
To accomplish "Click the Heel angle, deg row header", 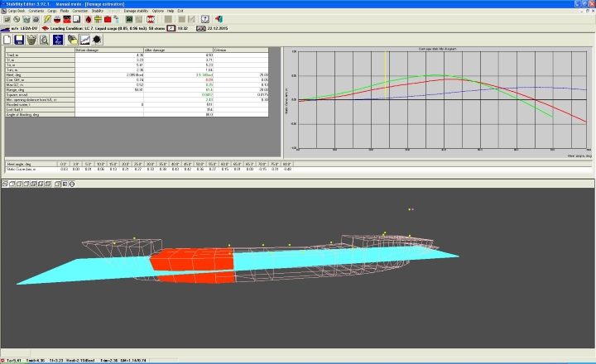I will 31,164.
